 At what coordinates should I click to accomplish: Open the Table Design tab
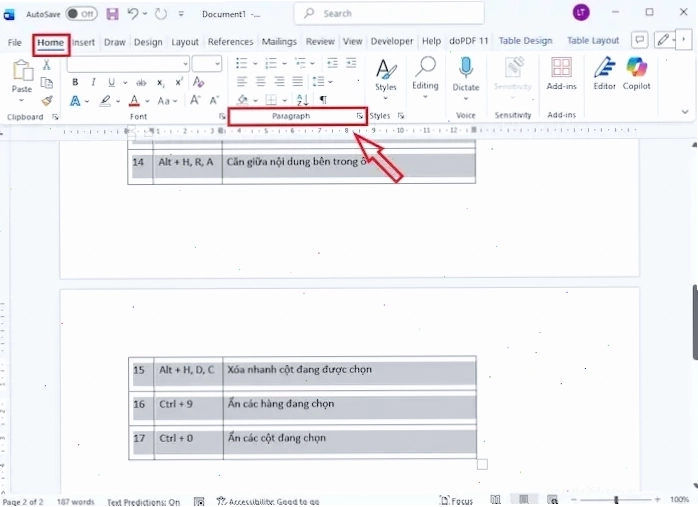click(525, 41)
